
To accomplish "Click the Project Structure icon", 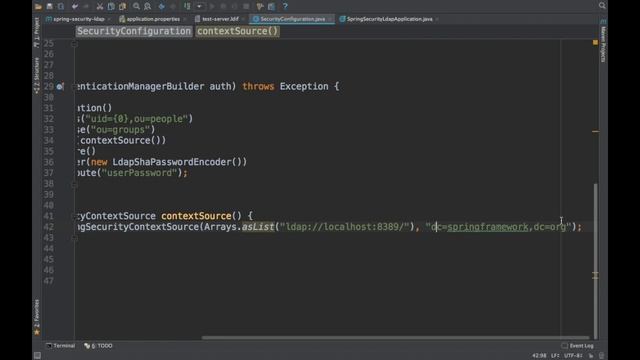I will coord(271,6).
